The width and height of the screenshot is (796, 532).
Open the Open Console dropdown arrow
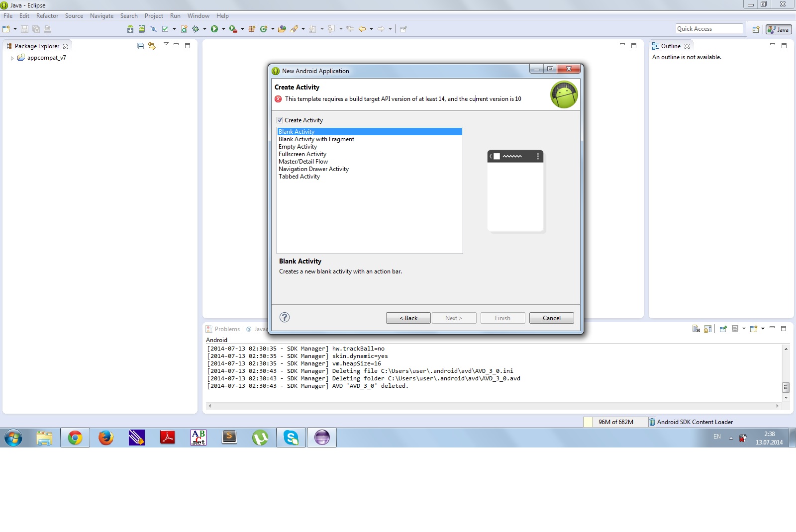coord(763,329)
